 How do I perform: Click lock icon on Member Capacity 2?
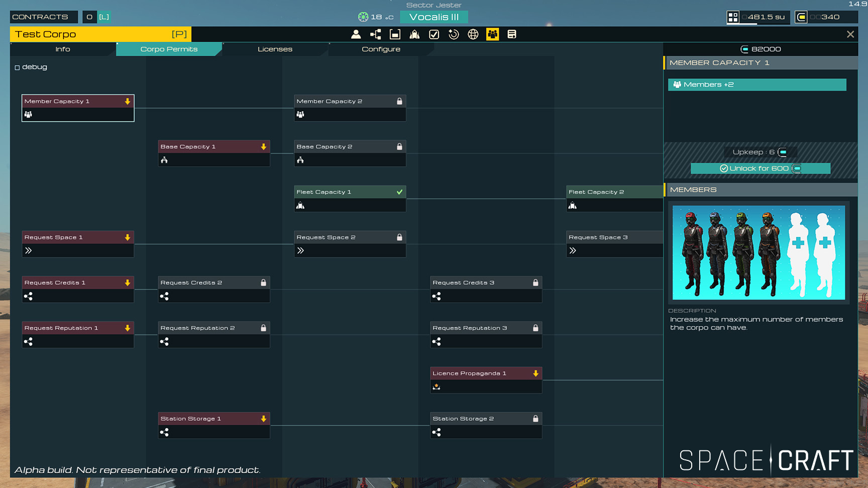point(400,101)
